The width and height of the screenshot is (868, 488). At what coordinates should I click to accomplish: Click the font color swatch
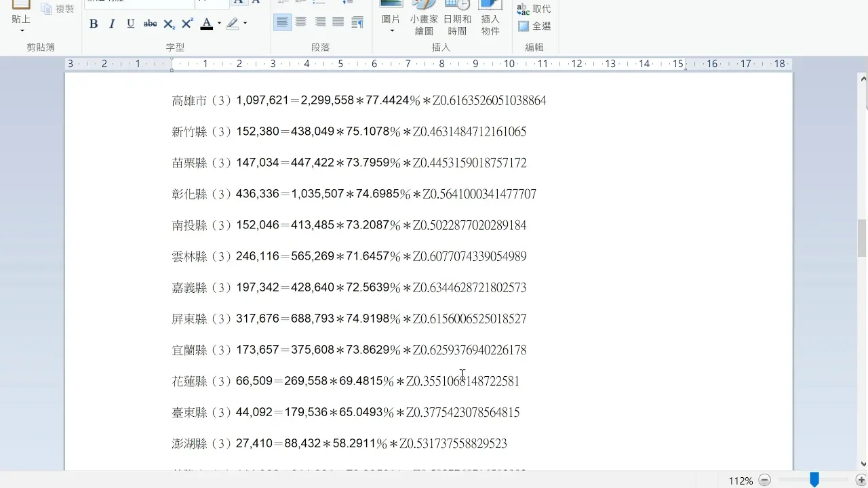(x=206, y=24)
